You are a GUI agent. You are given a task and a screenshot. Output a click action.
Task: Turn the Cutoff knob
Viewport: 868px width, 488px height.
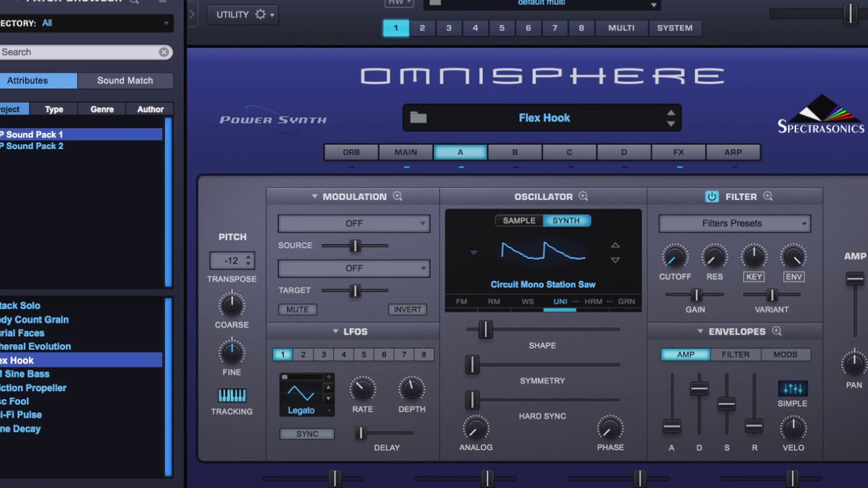click(x=674, y=257)
